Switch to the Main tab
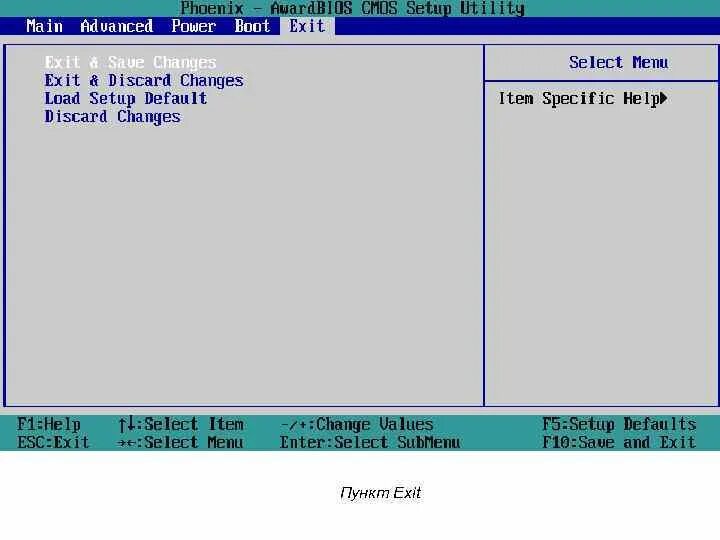The image size is (720, 540). [44, 26]
